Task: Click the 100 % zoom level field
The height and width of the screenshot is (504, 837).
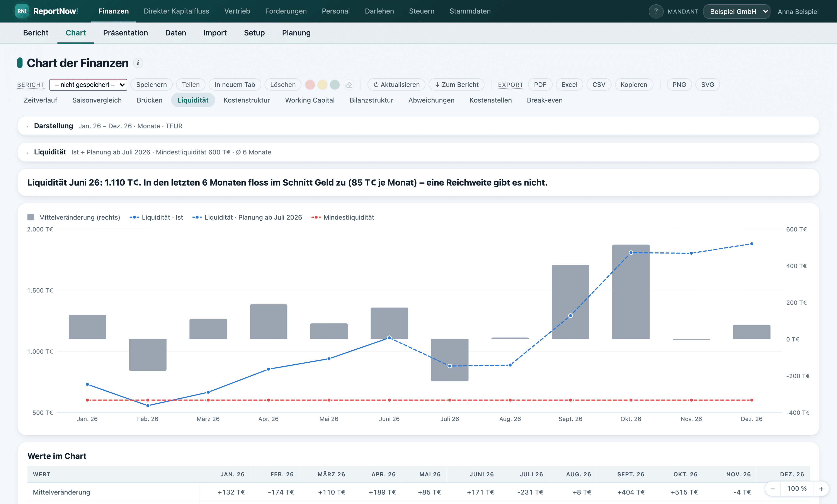Action: pyautogui.click(x=797, y=488)
